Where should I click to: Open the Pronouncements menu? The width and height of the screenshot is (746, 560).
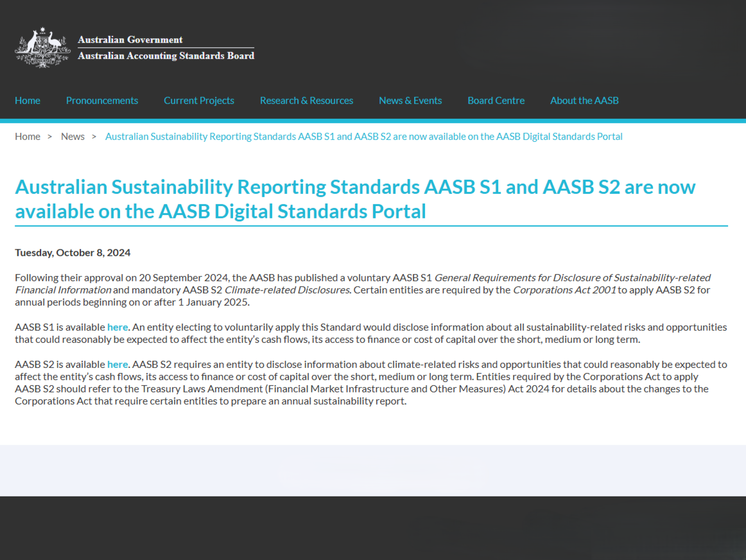click(x=102, y=100)
